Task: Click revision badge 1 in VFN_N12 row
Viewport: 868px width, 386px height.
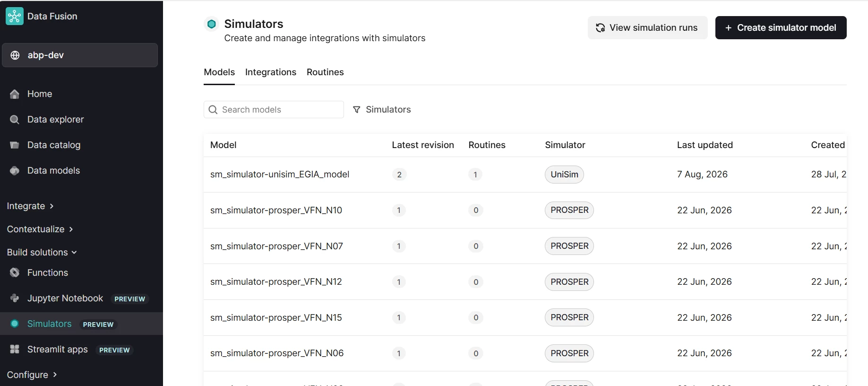Action: coord(399,282)
